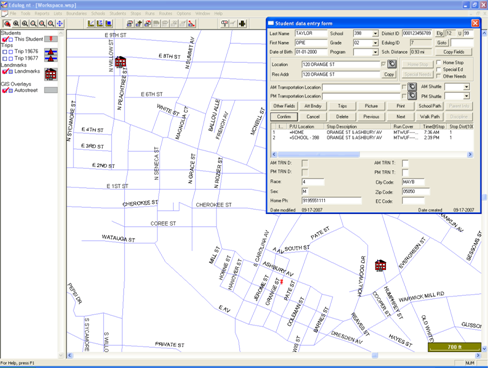Toggle Landmarks layer red checkmark

pyautogui.click(x=5, y=71)
